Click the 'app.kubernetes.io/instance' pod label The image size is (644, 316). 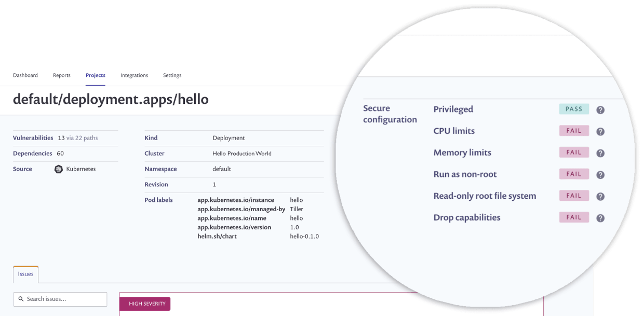236,200
